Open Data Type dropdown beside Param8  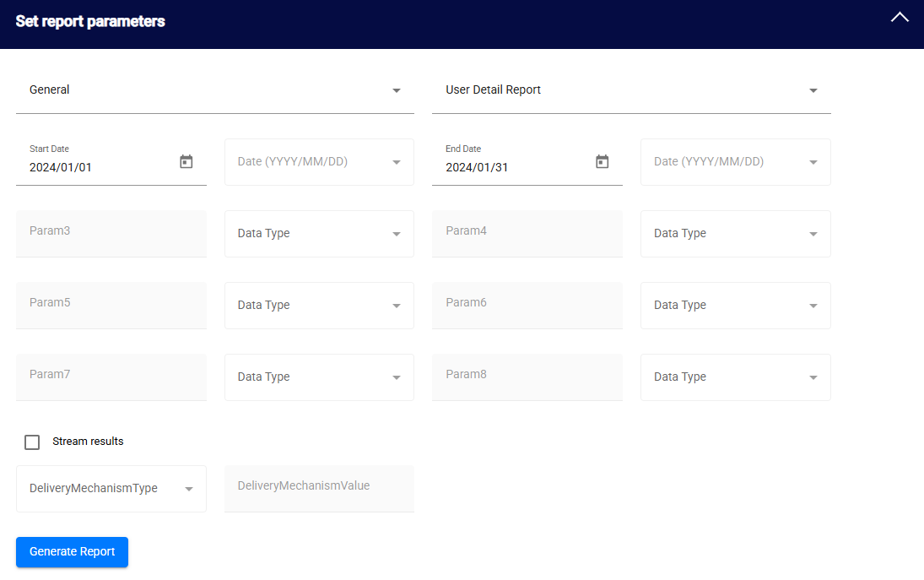(736, 377)
